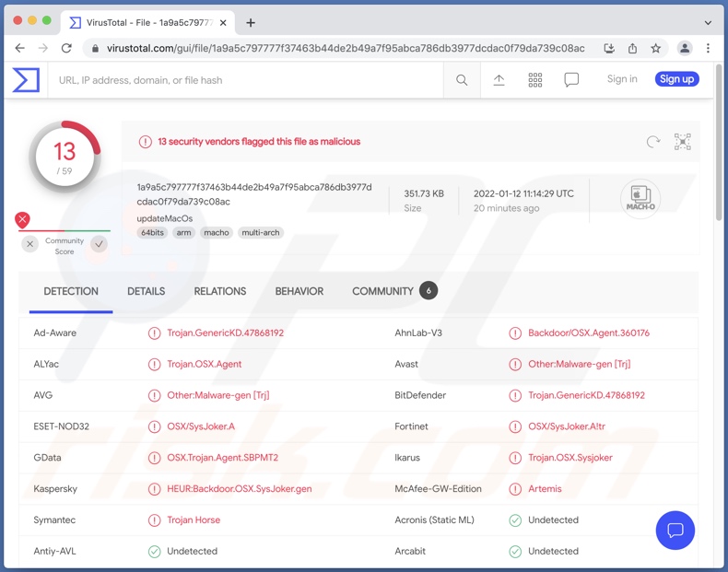Screen dimensions: 728x572
Task: Select the Symantec Trojan Horse result
Action: [x=194, y=520]
